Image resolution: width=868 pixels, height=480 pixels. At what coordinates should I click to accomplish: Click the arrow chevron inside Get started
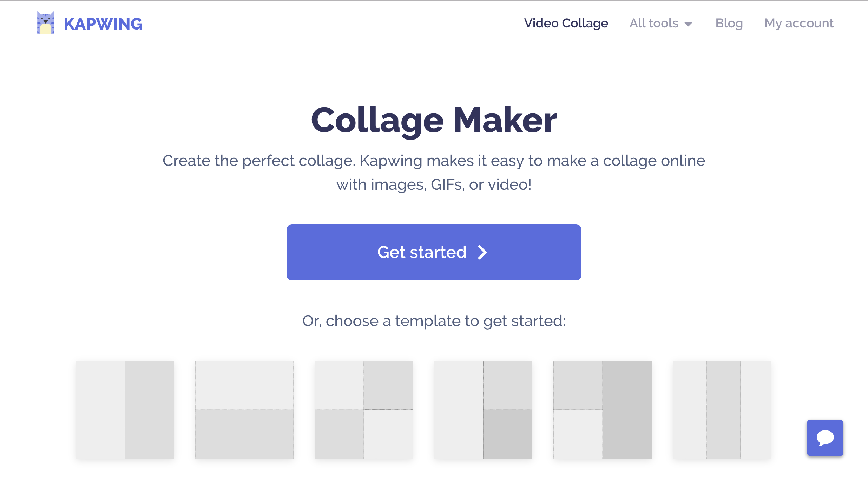coord(483,252)
